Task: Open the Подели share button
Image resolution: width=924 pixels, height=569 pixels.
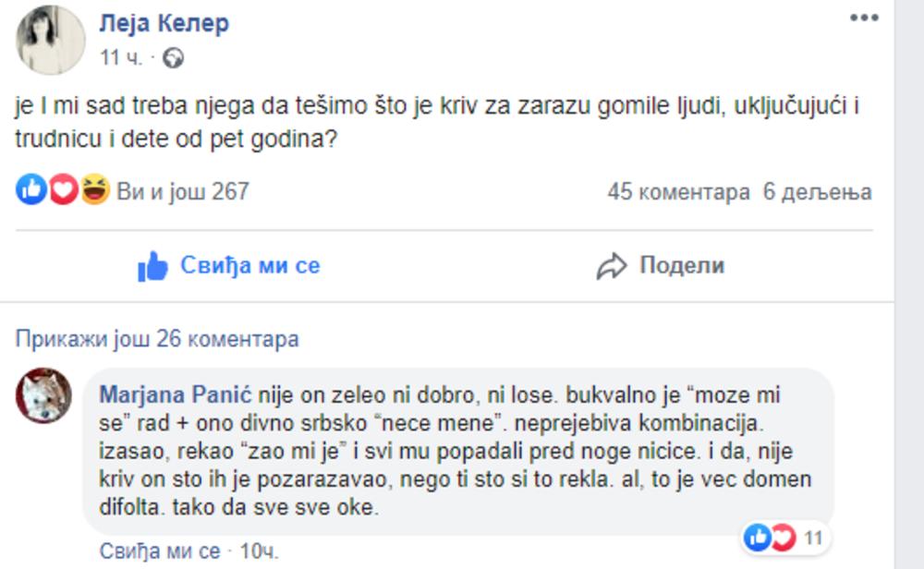Action: coord(681,267)
